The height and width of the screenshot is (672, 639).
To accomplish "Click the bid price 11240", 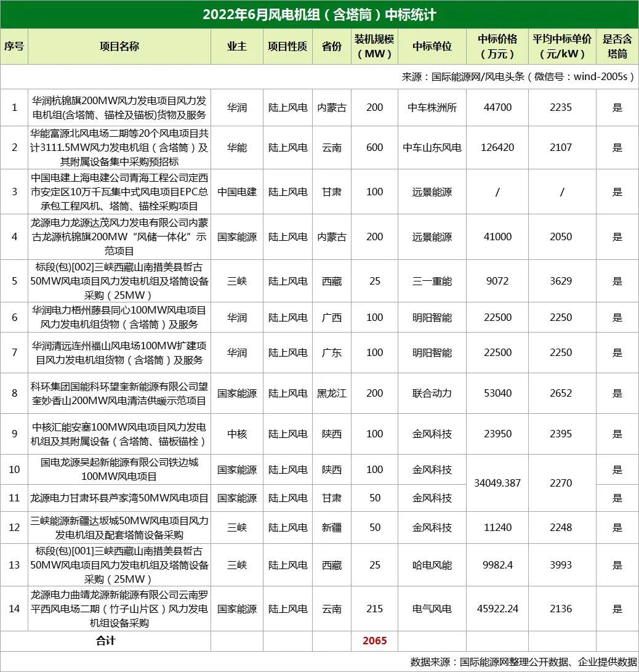I will click(x=497, y=528).
